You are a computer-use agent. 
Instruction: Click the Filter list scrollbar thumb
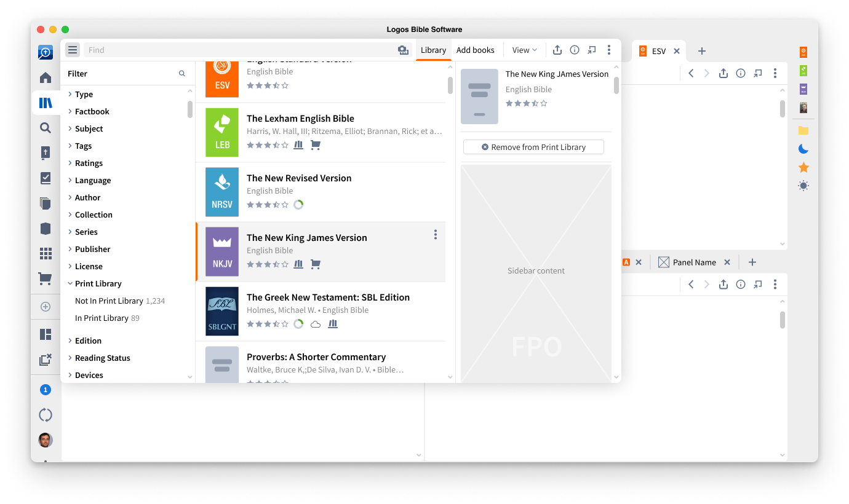(190, 109)
